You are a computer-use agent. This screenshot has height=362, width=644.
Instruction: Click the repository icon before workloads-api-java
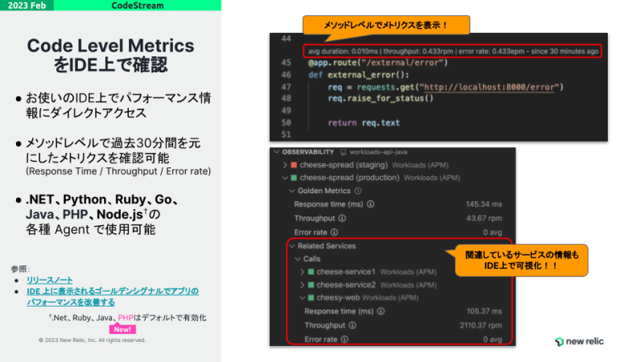tap(344, 152)
